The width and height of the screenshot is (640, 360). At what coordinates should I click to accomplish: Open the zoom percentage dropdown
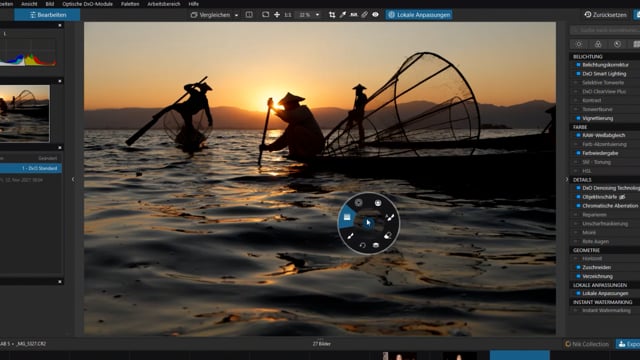point(317,15)
